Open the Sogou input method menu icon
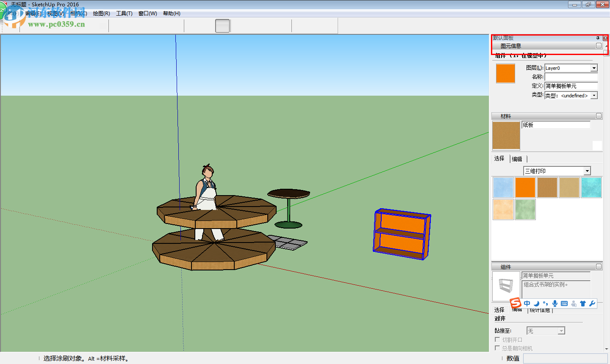Screen dimensions: 610x364 (x=515, y=303)
